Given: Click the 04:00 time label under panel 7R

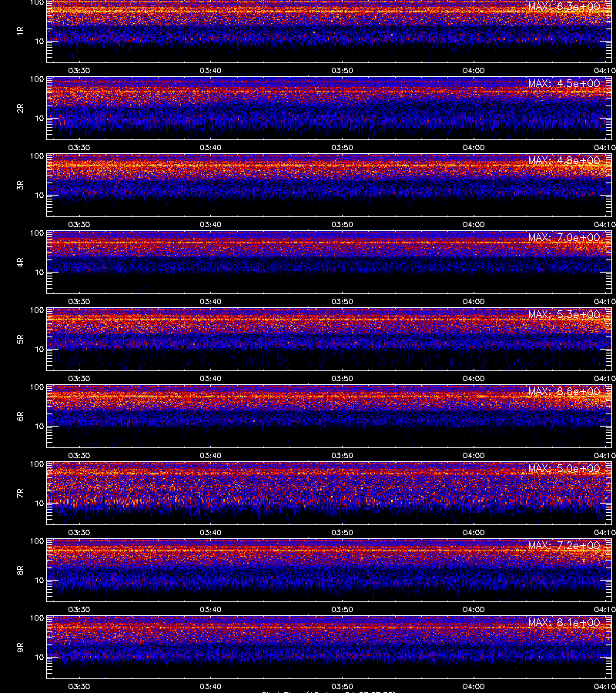Looking at the screenshot, I should 474,533.
